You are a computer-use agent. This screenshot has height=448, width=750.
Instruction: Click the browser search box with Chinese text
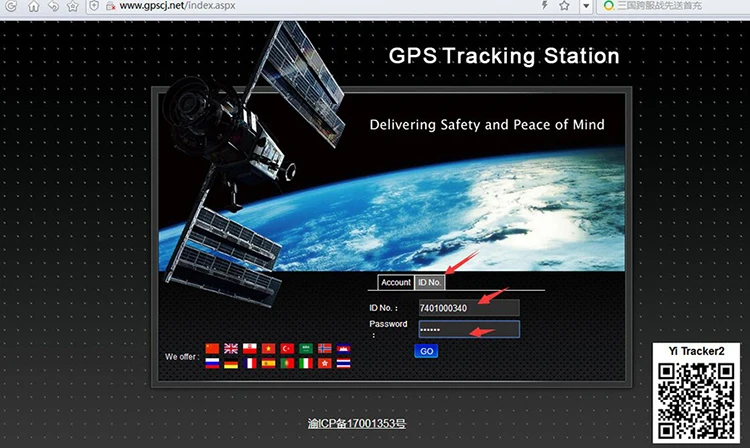674,6
